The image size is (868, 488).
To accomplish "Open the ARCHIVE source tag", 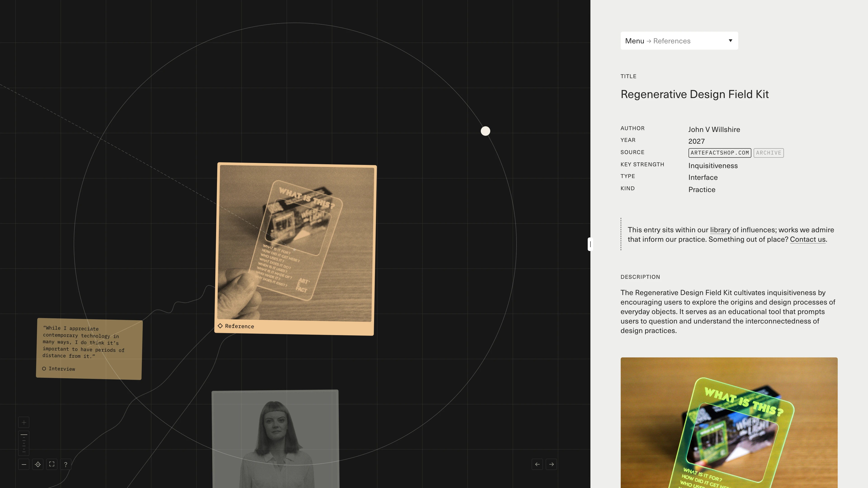I will (768, 153).
